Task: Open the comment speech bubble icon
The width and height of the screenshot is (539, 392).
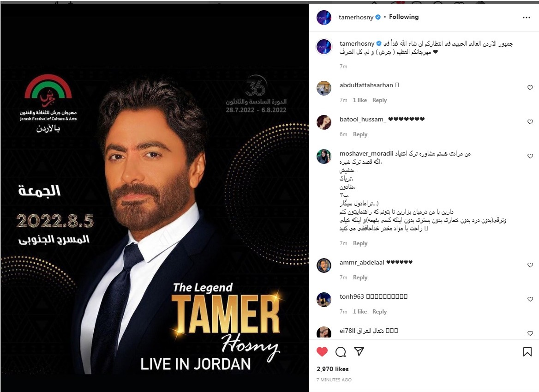Action: pos(341,352)
